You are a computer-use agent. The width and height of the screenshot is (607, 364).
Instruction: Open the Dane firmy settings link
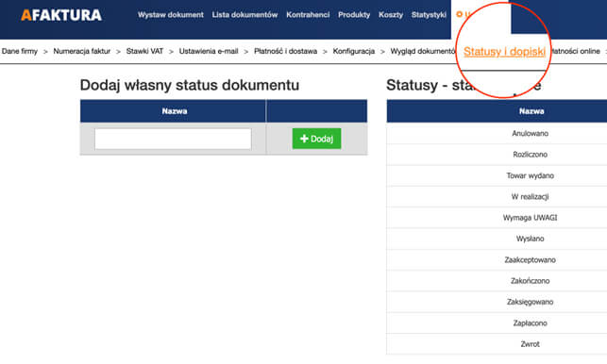point(20,51)
